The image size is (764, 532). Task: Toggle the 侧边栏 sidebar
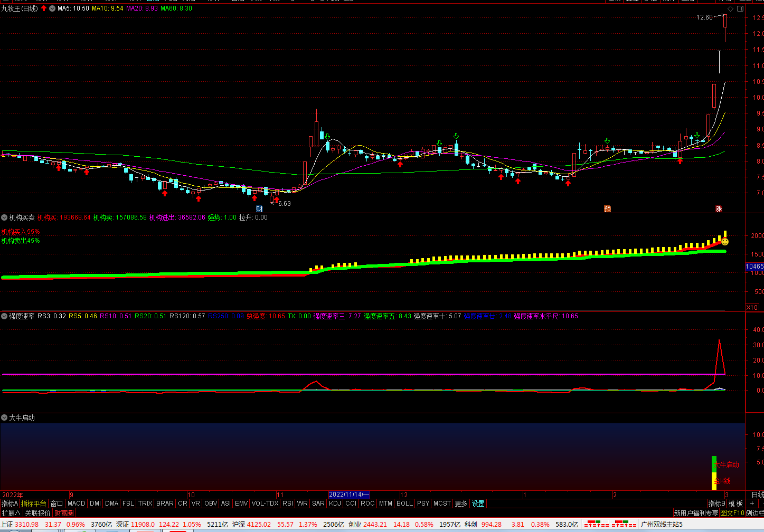[x=755, y=512]
